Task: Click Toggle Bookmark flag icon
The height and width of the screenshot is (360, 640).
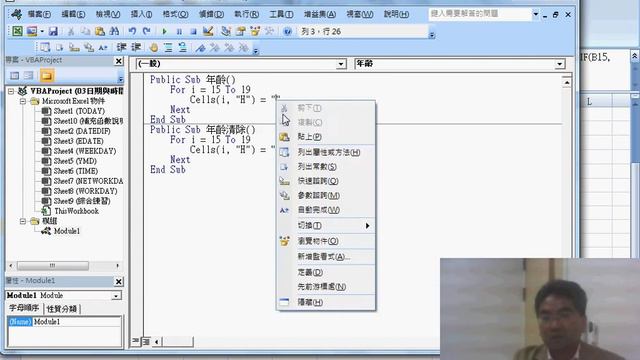Action: tap(200, 47)
